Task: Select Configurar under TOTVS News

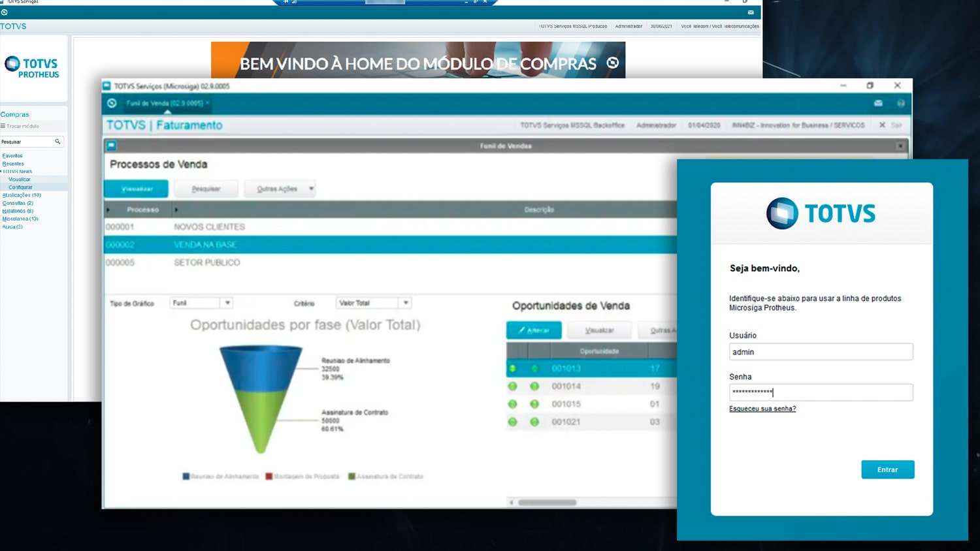Action: [x=20, y=187]
